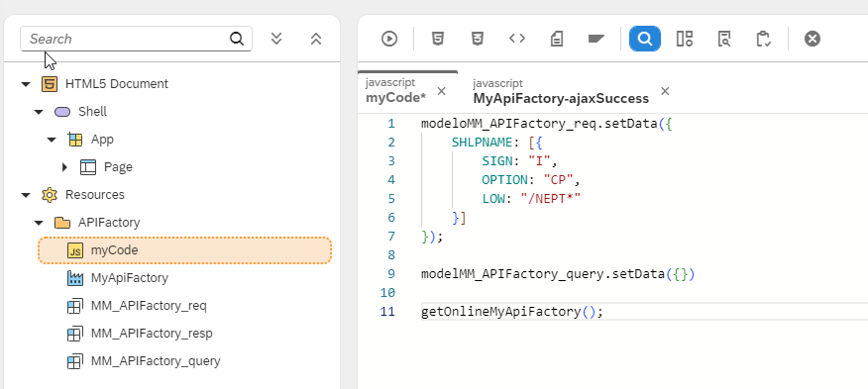The height and width of the screenshot is (389, 868).
Task: Collapse the Resources node arrow
Action: (26, 195)
